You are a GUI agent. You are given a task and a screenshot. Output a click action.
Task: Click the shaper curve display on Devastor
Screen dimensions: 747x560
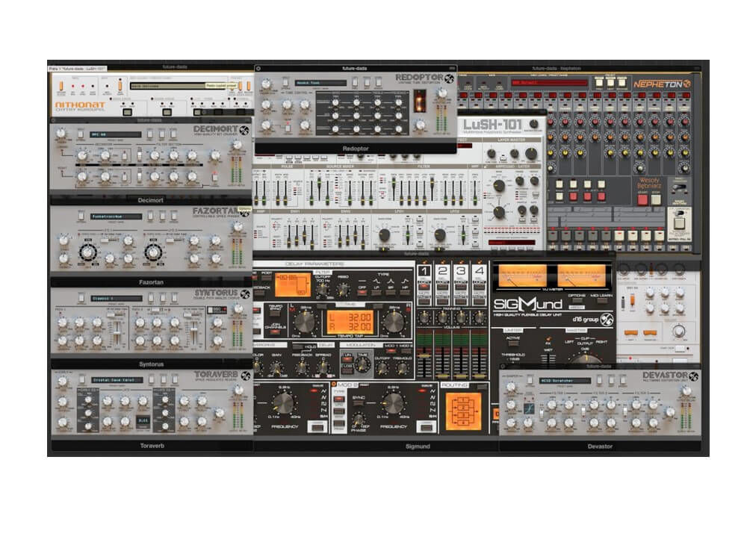pos(528,408)
